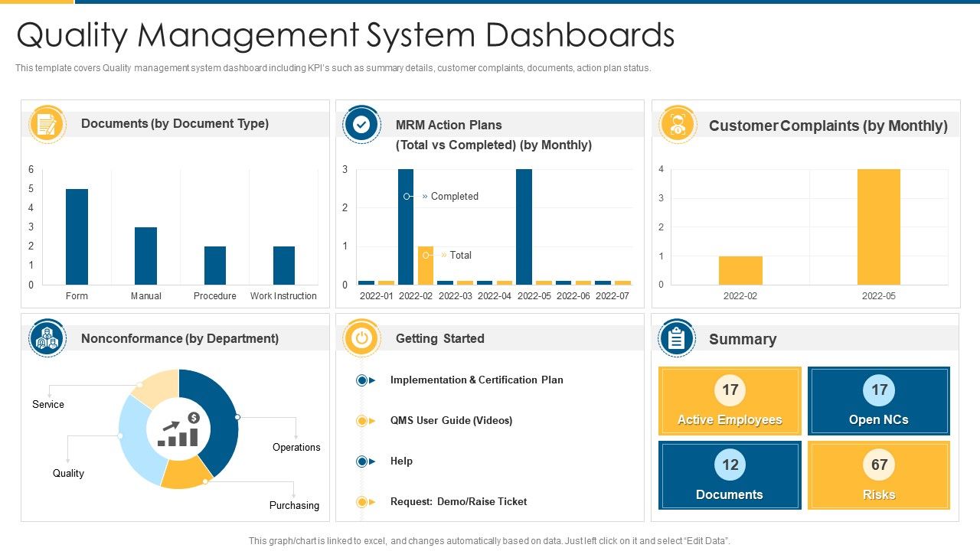Click the MRM Action Plans checkmark icon
The width and height of the screenshot is (980, 551).
[x=362, y=124]
